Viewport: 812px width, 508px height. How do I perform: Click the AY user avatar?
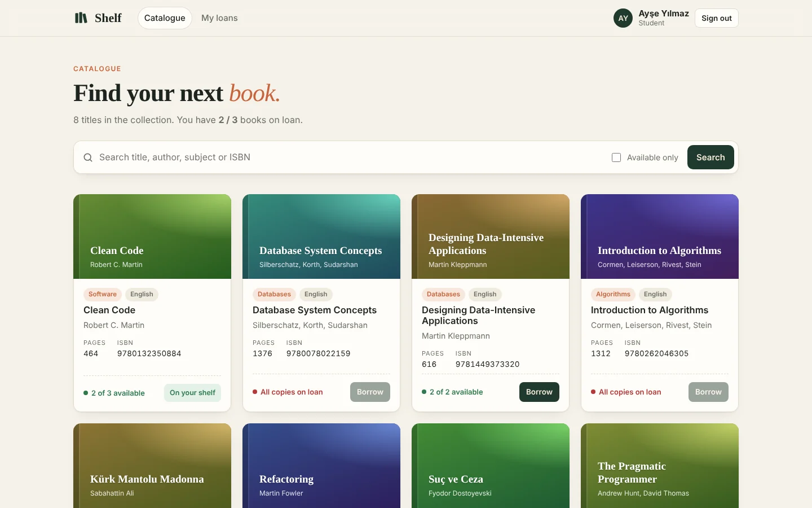623,18
